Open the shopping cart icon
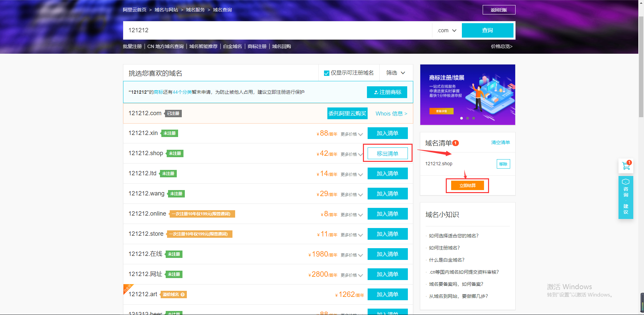644x315 pixels. 626,166
